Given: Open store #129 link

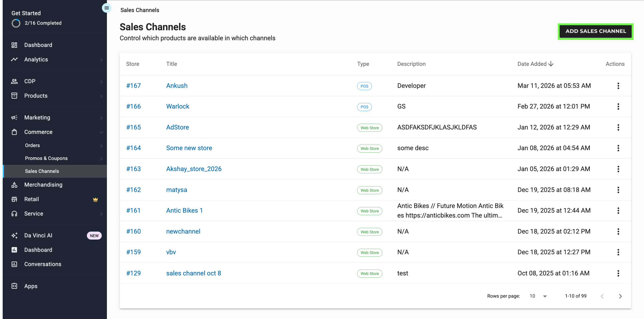Looking at the screenshot, I should click(133, 273).
